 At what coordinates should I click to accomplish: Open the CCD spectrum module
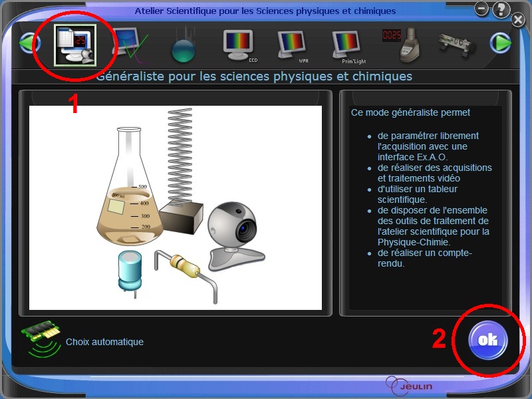[239, 45]
